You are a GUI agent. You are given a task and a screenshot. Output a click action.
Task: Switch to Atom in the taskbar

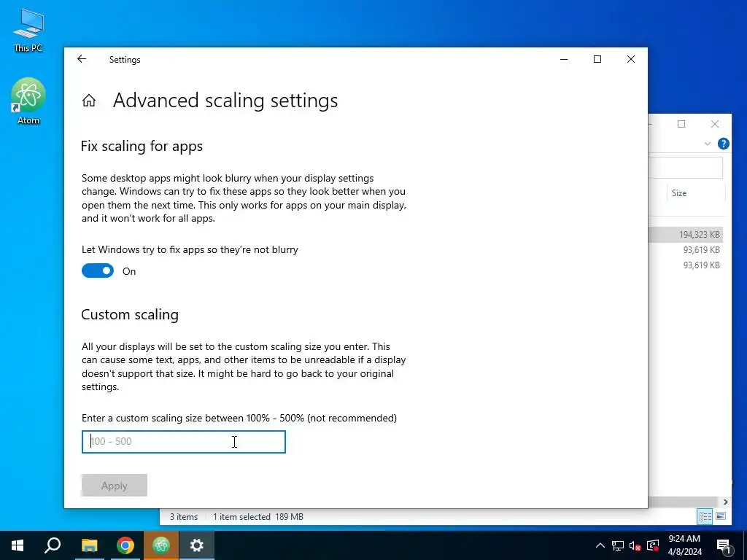pos(161,545)
